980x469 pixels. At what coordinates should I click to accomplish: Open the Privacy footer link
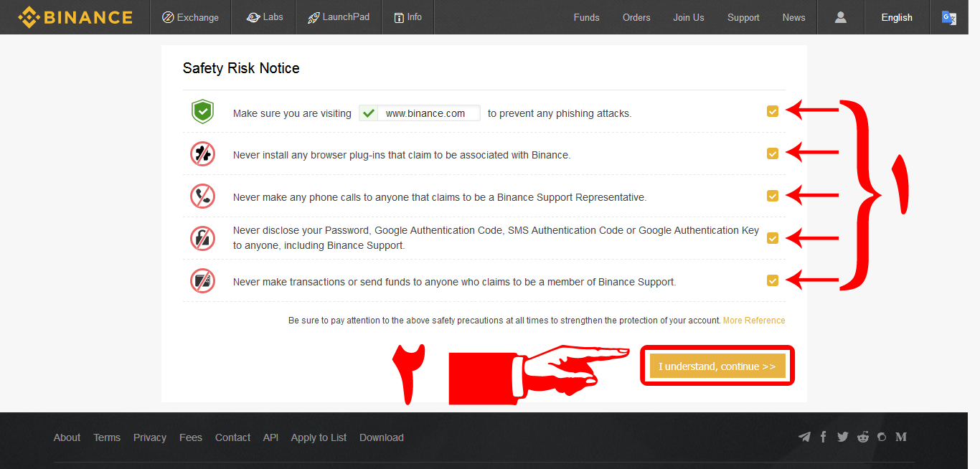click(x=150, y=437)
